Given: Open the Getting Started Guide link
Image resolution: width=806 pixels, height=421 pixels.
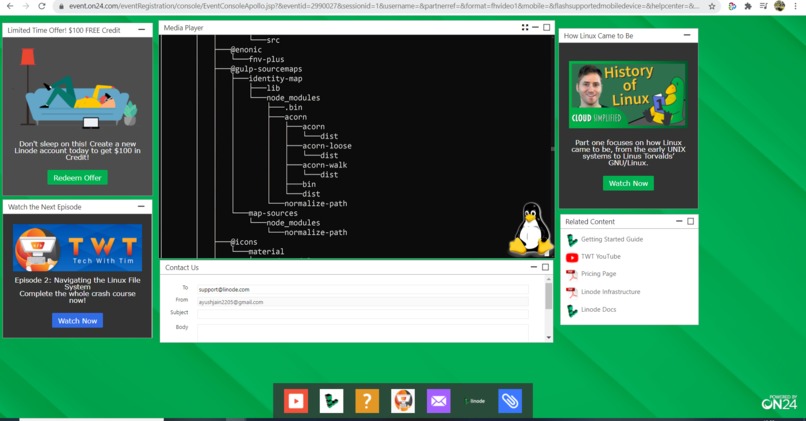Looking at the screenshot, I should click(612, 239).
